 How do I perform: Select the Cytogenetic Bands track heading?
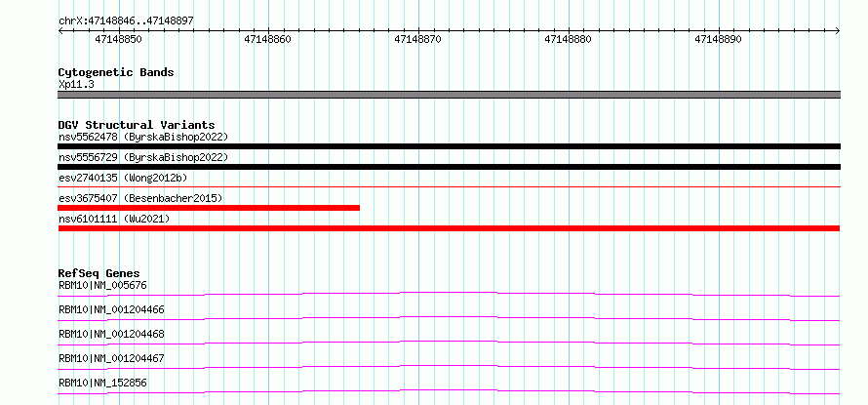pyautogui.click(x=116, y=72)
